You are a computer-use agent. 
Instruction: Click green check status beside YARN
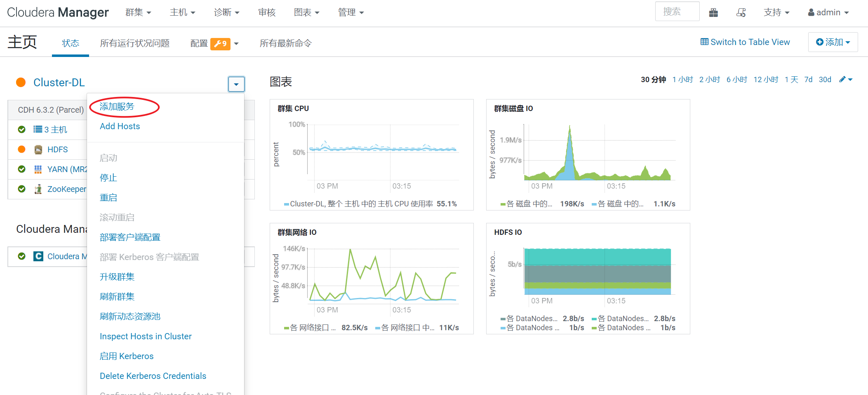[22, 169]
